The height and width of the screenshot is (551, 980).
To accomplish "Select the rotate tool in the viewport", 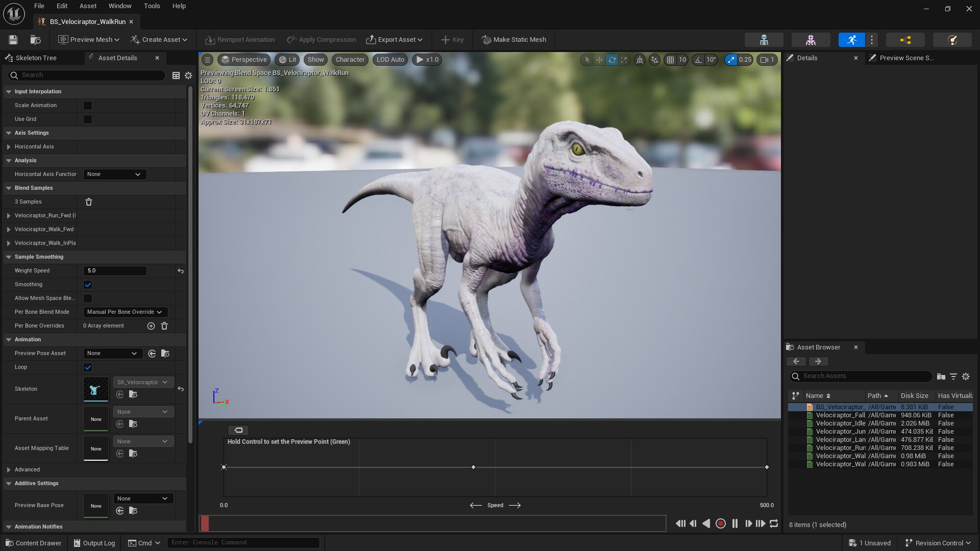I will coord(611,60).
